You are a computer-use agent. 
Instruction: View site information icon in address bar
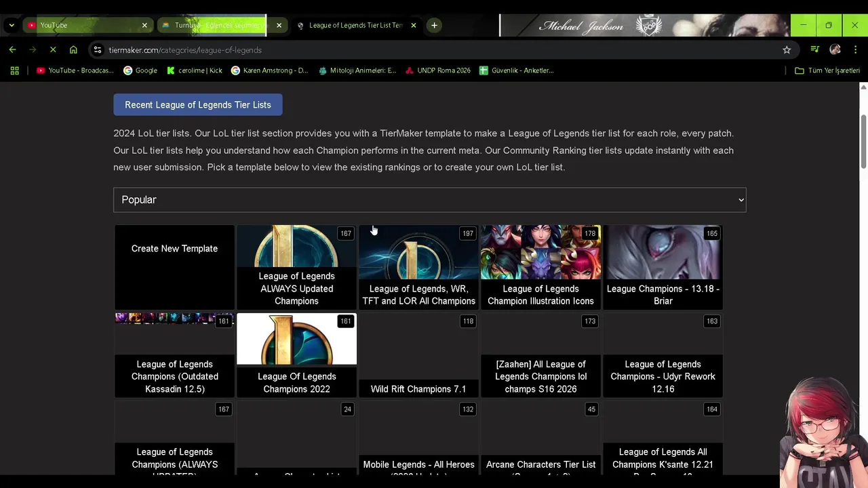click(x=98, y=50)
